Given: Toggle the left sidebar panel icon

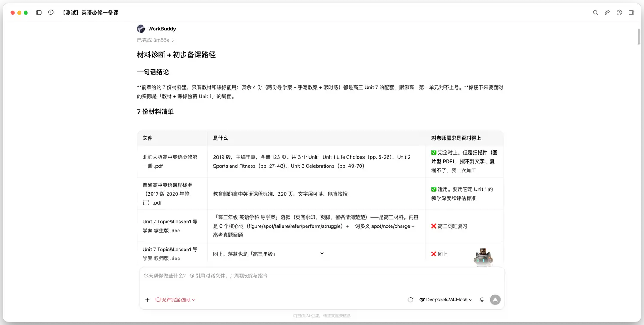Looking at the screenshot, I should click(x=39, y=13).
